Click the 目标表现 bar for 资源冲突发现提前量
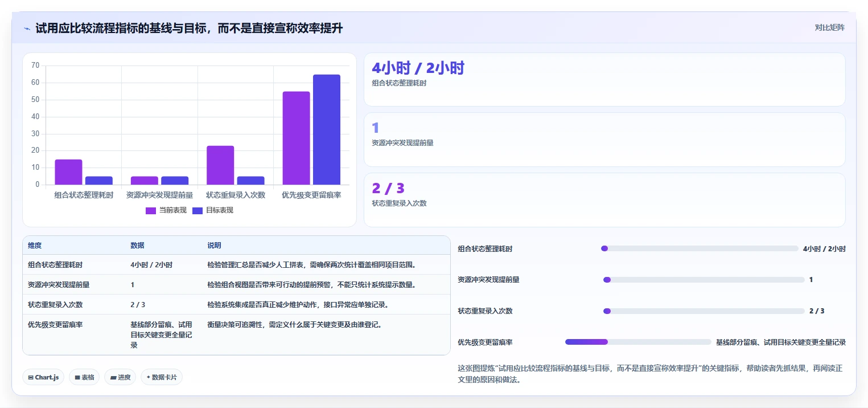Screen dimensions: 868x408 [174, 181]
